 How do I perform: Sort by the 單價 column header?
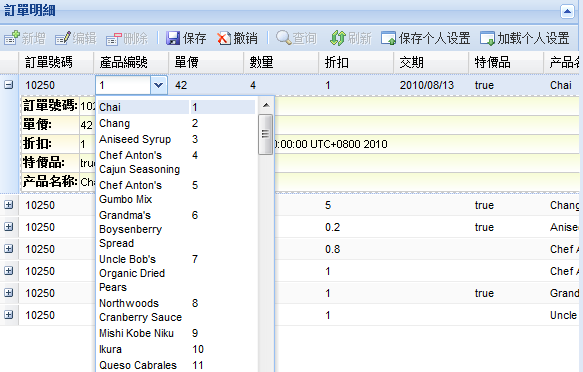pyautogui.click(x=206, y=62)
